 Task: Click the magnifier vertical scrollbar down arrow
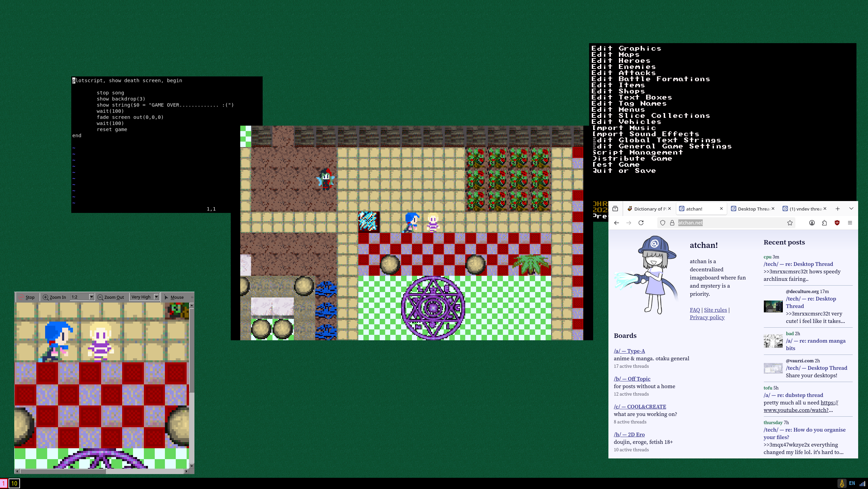[192, 466]
